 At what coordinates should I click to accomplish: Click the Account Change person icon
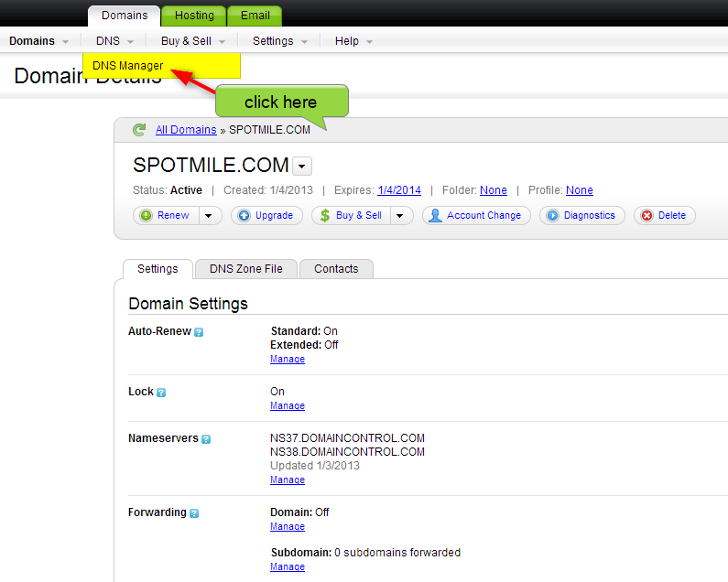coord(435,215)
